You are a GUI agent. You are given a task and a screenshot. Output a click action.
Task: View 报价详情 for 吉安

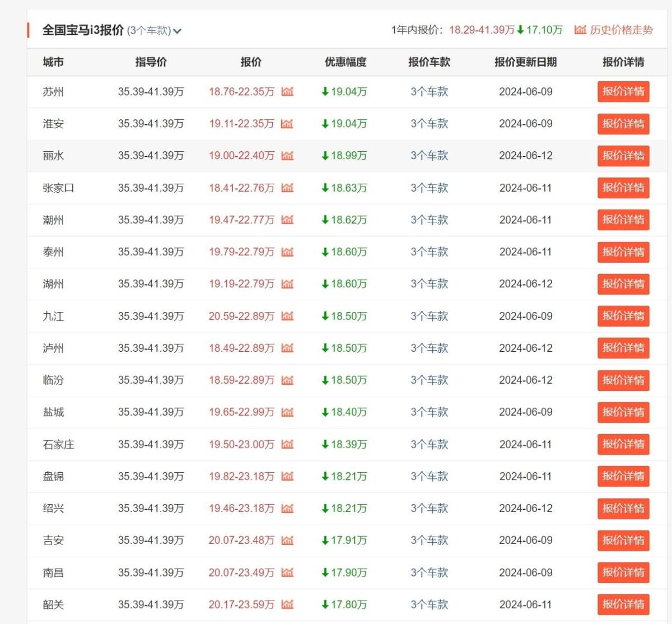(x=623, y=541)
